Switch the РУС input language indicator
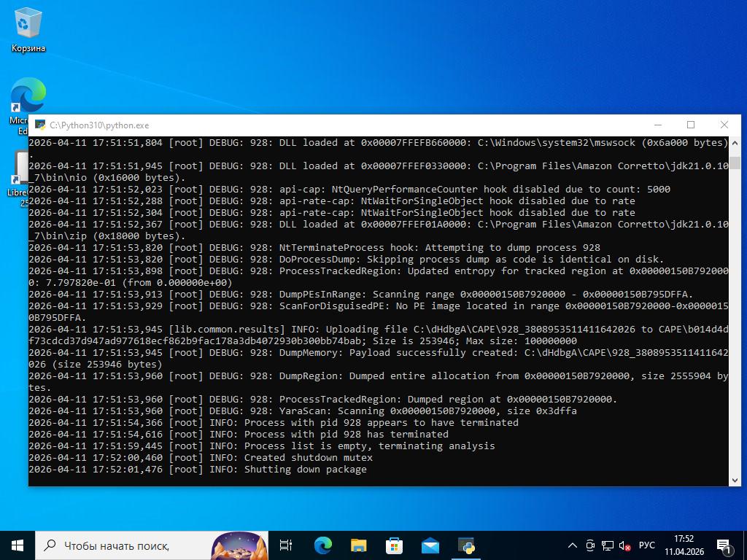 pyautogui.click(x=646, y=545)
